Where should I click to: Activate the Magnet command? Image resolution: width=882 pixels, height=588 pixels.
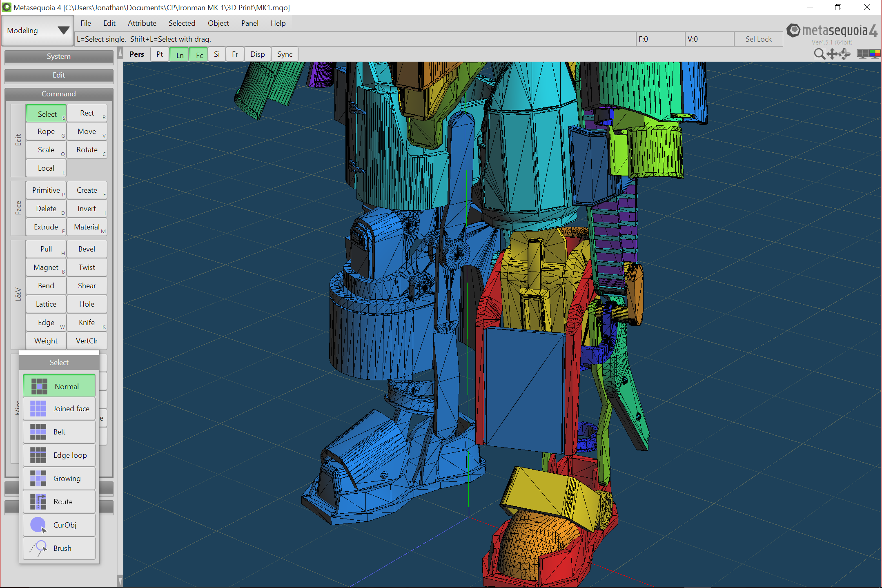[46, 267]
